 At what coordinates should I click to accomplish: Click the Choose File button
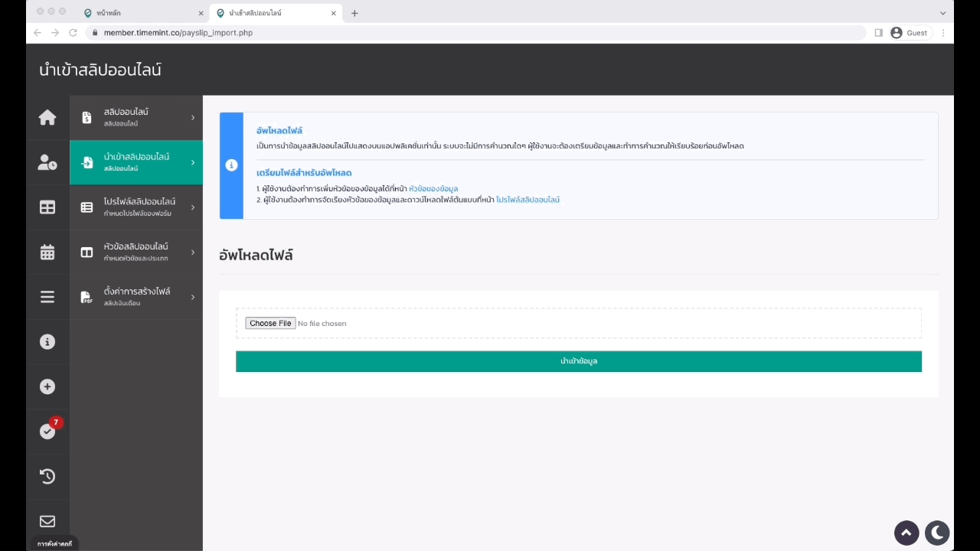(270, 324)
